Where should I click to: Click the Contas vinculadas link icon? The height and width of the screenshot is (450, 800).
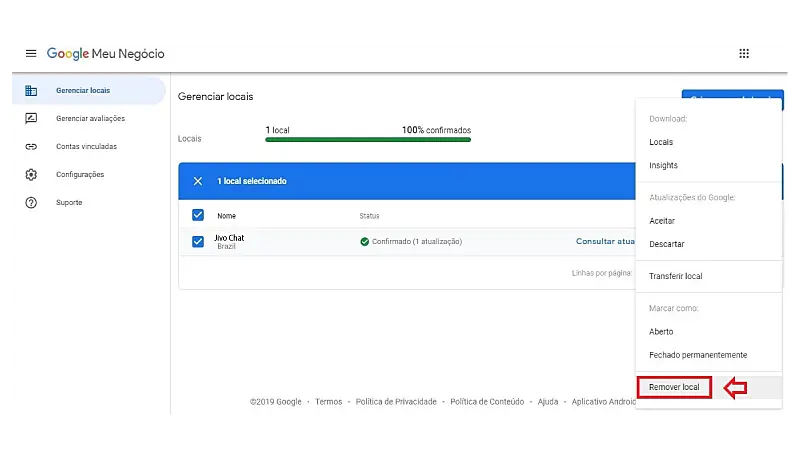point(31,146)
